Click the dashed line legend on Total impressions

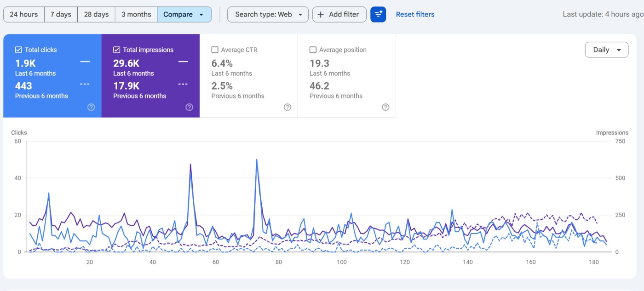(183, 84)
